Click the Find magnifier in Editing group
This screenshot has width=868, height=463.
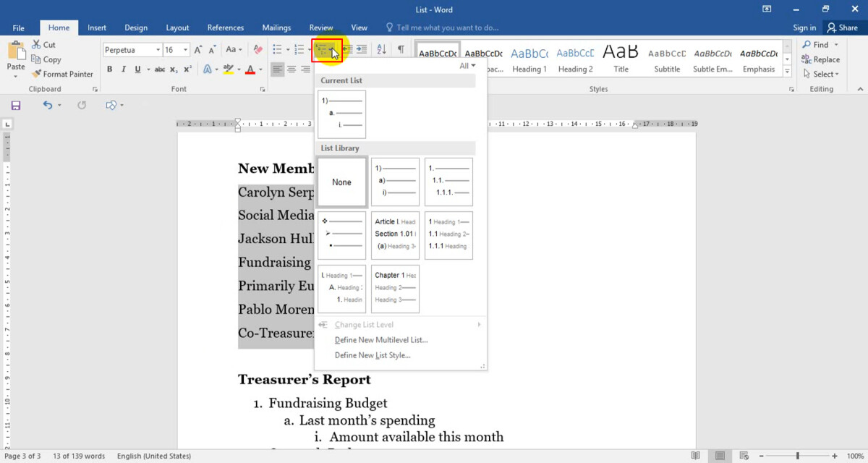tap(807, 45)
